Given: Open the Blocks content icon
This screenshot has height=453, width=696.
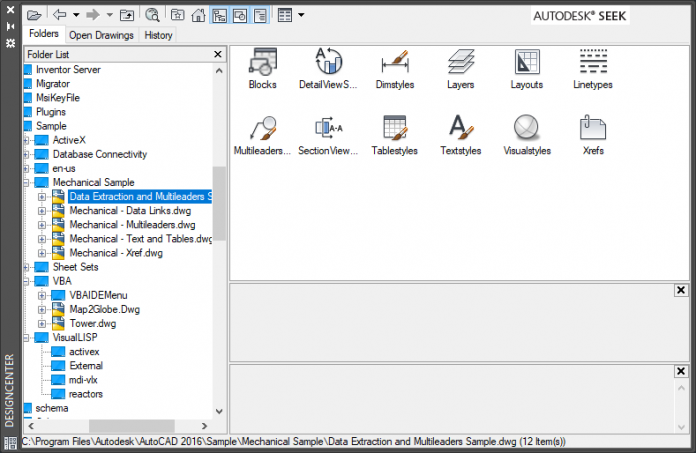Looking at the screenshot, I should (x=263, y=68).
